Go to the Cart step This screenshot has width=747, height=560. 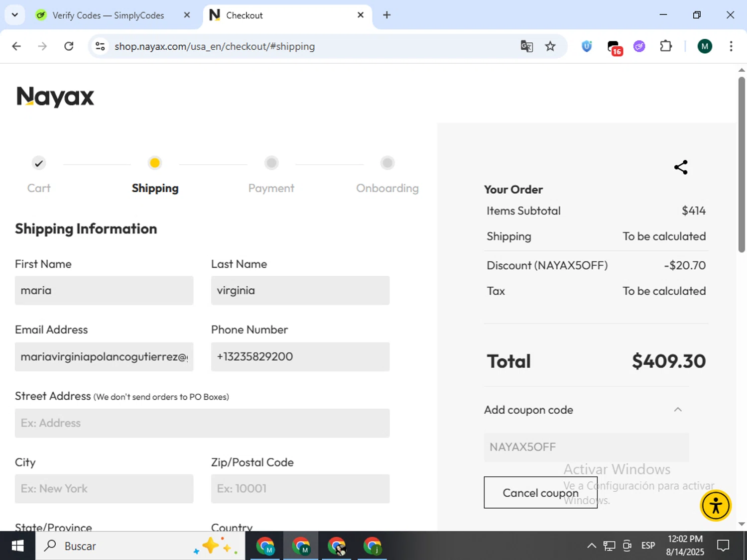[x=39, y=175]
